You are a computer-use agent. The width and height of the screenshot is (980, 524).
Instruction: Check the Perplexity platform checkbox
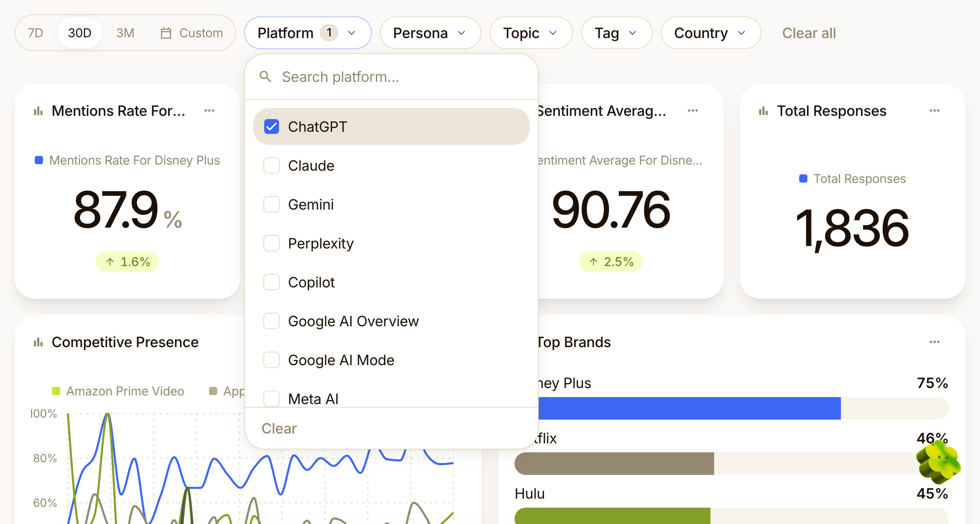[272, 243]
